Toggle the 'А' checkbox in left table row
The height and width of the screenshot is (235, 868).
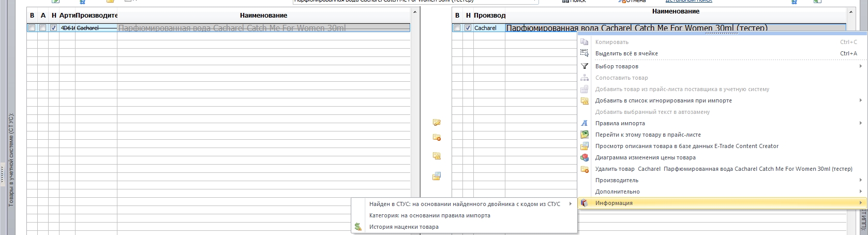(x=43, y=28)
